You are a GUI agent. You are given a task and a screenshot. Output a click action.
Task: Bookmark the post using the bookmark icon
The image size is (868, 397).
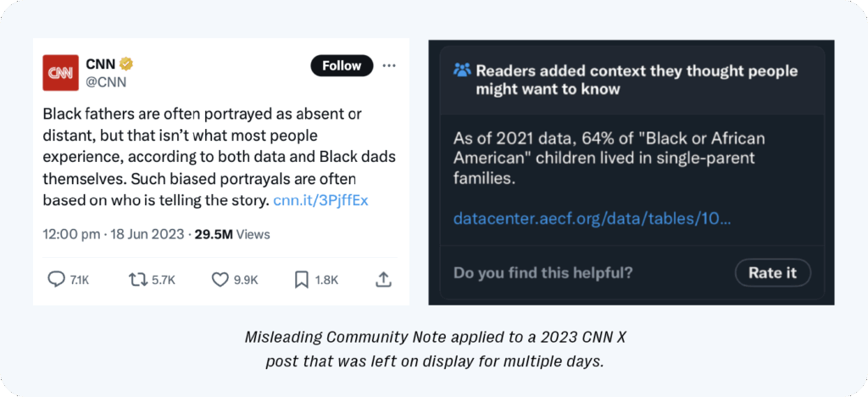[301, 279]
